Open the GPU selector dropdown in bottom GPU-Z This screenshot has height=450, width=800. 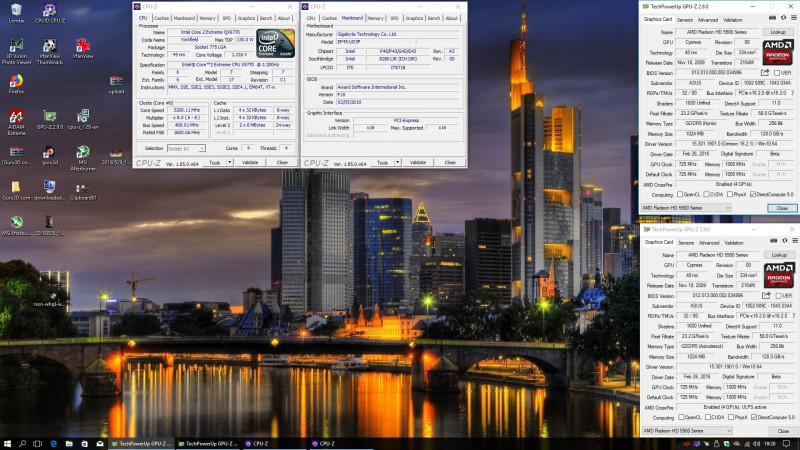[687, 431]
